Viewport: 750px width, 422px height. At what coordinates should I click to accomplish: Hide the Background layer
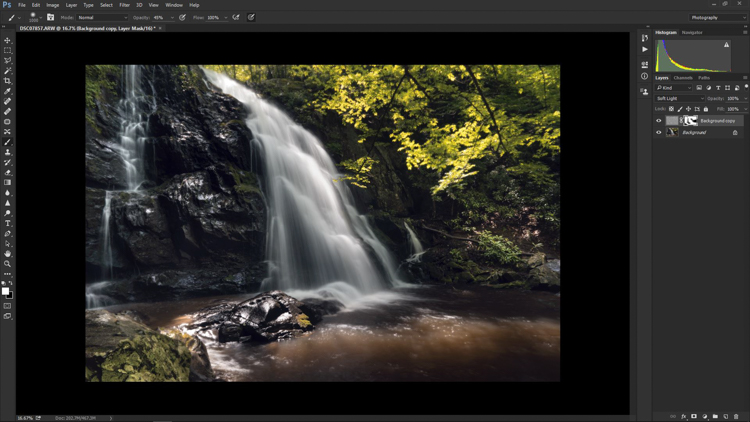coord(659,133)
